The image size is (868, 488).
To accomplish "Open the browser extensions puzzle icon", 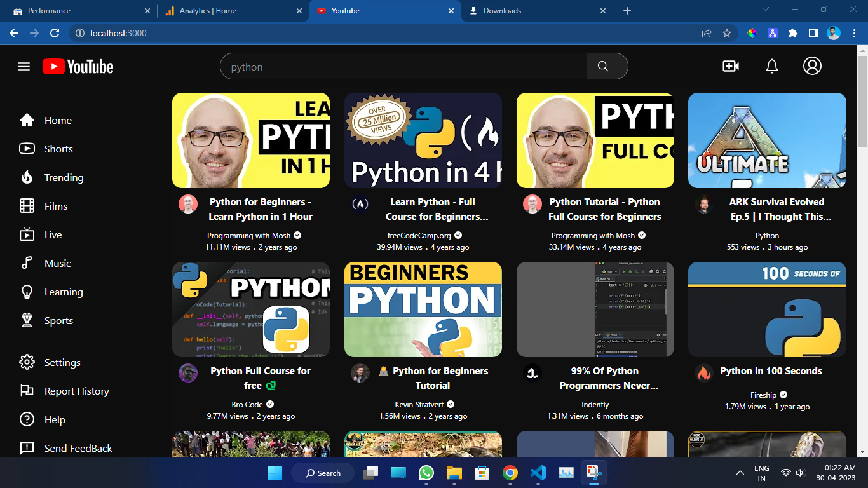I will click(x=793, y=33).
